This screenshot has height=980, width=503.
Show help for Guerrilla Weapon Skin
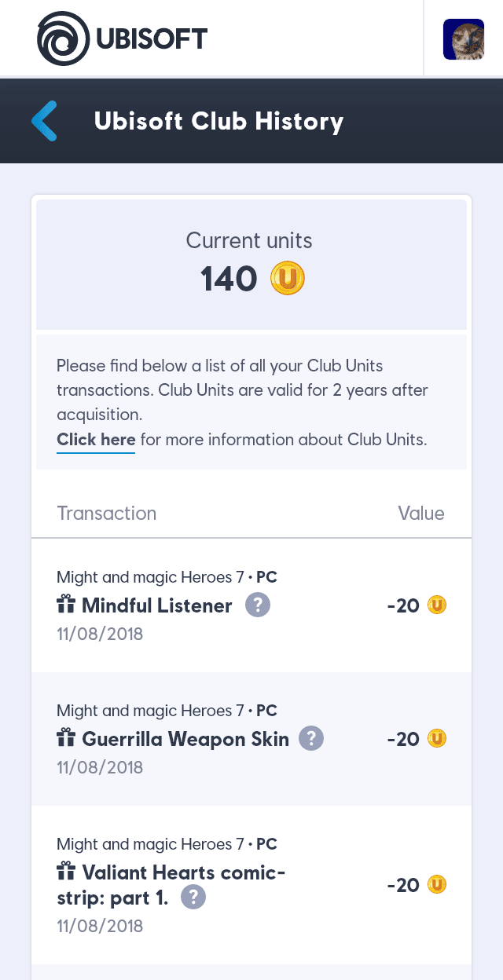312,739
